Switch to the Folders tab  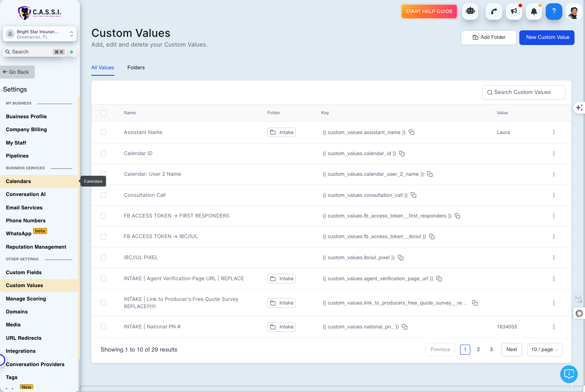136,68
